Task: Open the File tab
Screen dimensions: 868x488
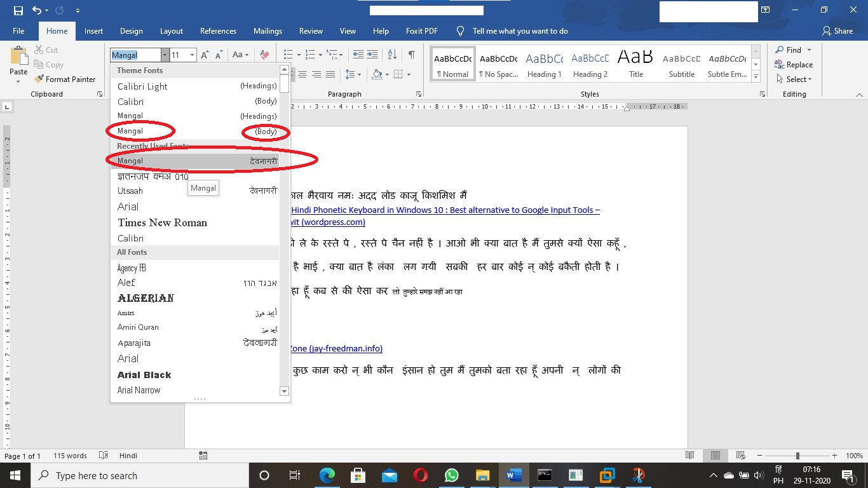Action: (18, 30)
